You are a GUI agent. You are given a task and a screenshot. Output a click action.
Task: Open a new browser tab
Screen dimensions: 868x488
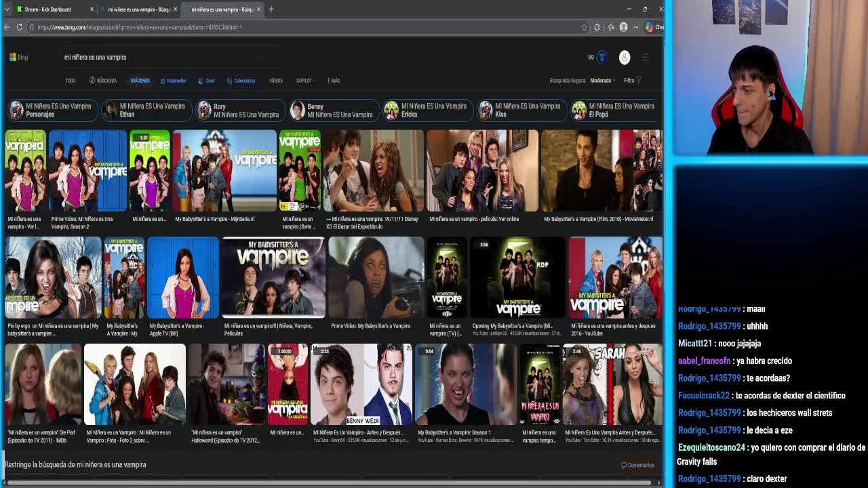pos(271,9)
